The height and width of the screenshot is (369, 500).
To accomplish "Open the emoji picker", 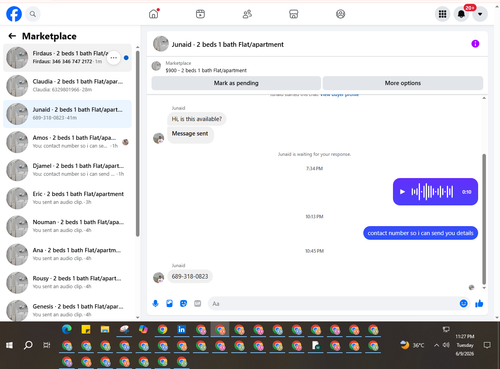I will coord(463,303).
